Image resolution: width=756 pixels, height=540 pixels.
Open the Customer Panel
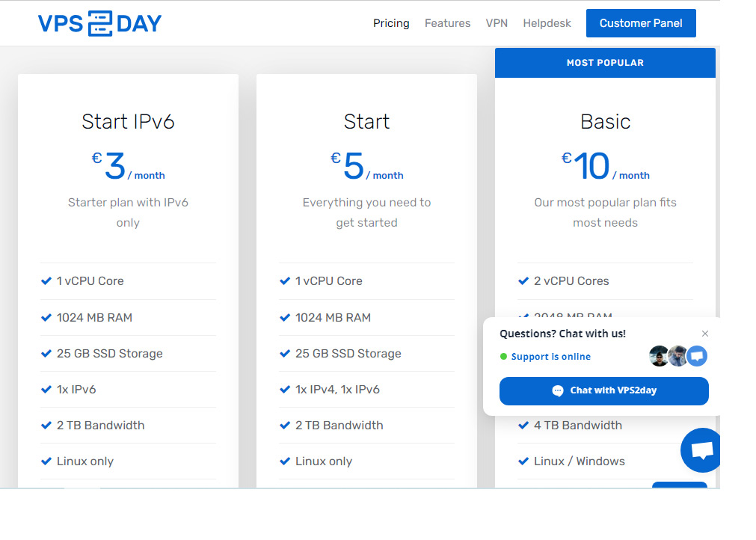641,23
